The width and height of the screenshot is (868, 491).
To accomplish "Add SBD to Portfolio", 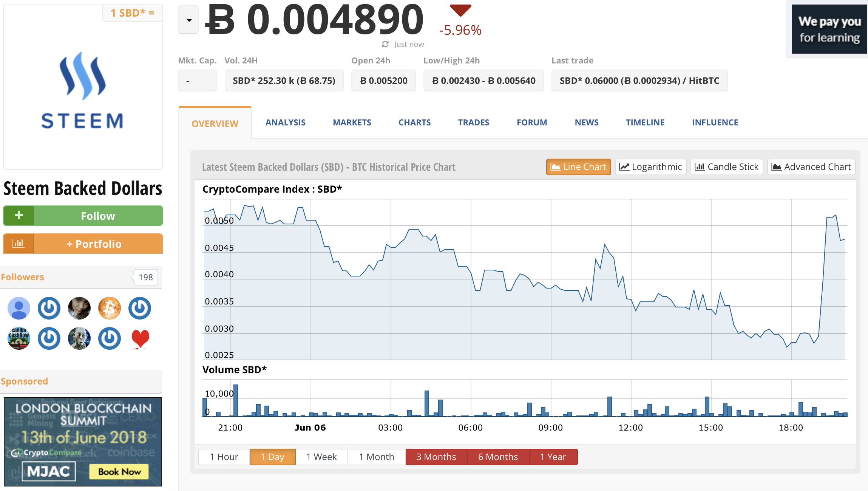I will (x=83, y=244).
